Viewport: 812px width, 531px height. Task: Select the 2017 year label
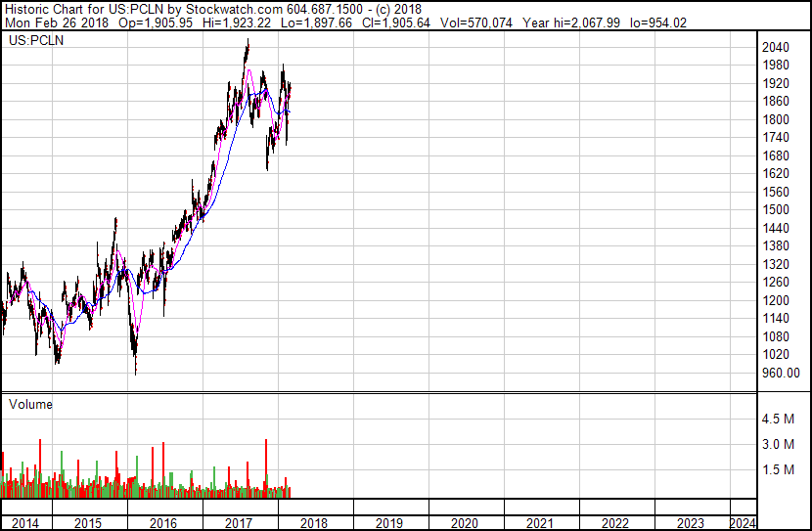pos(238,523)
